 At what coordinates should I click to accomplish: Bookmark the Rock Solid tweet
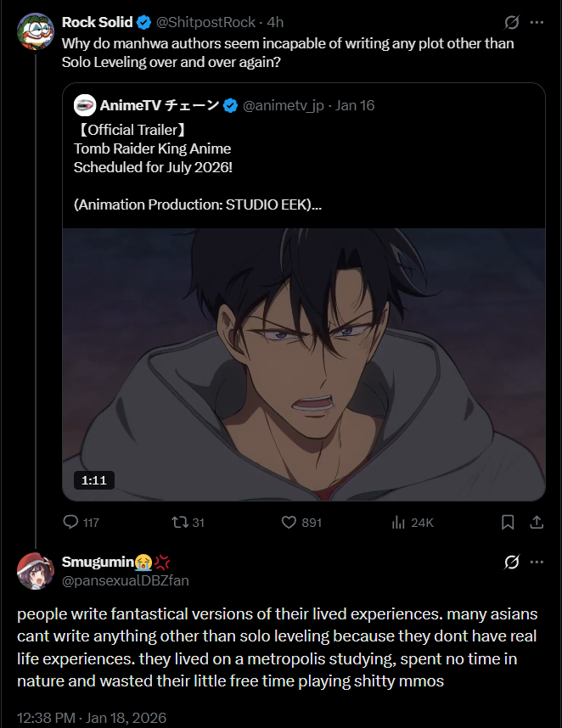(x=508, y=522)
